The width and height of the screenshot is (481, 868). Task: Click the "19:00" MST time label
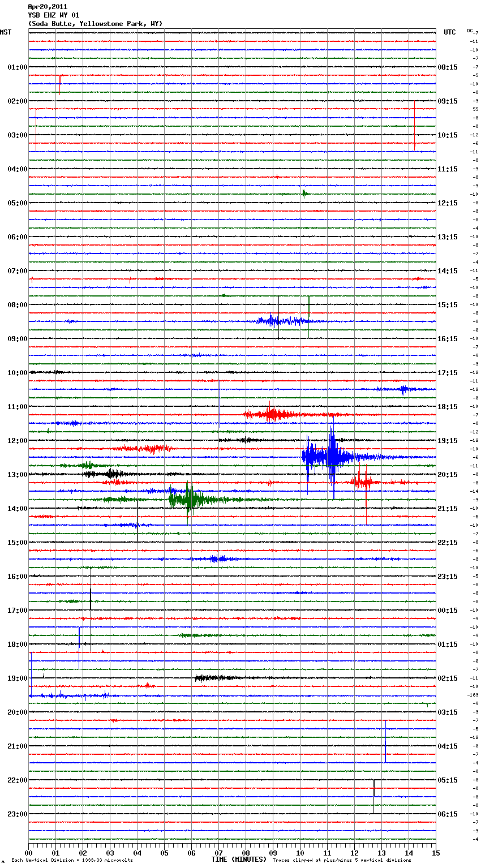point(18,678)
